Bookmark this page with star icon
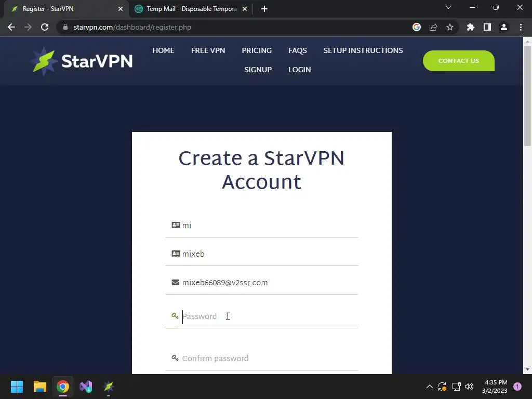Viewport: 532px width, 399px height. (x=449, y=27)
